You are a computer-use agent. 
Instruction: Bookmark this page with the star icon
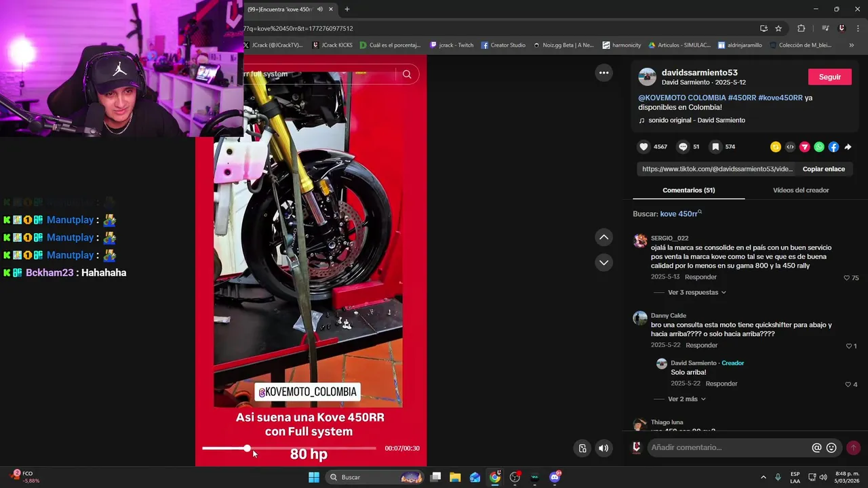[778, 28]
